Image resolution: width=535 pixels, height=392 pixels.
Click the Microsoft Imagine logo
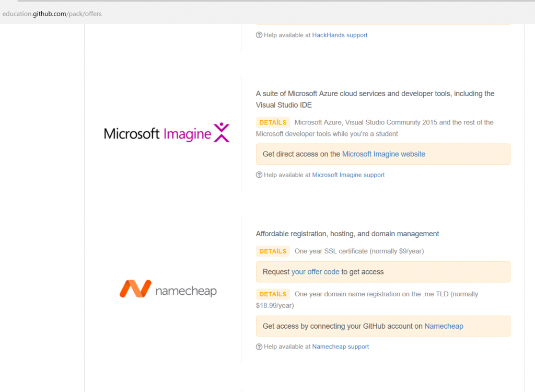167,133
